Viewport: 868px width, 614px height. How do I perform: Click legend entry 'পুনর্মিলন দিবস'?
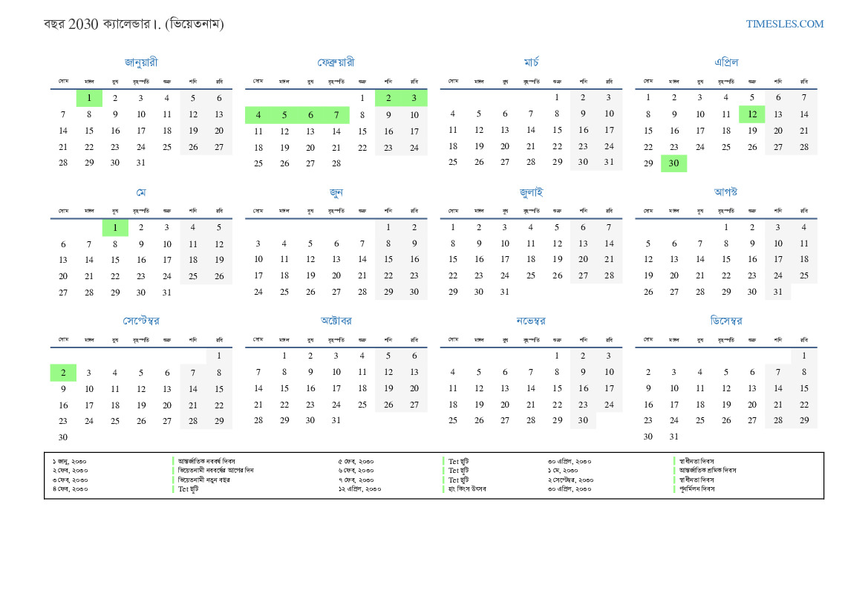(x=697, y=489)
